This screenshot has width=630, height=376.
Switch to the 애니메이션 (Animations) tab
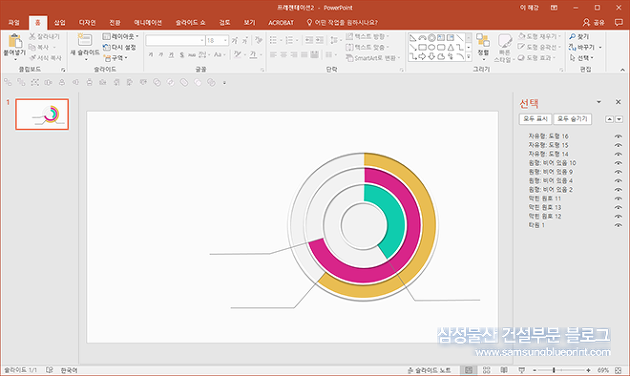148,22
